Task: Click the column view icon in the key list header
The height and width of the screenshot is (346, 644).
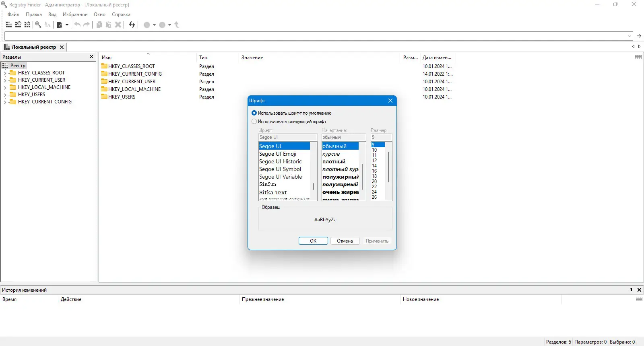Action: (638, 57)
